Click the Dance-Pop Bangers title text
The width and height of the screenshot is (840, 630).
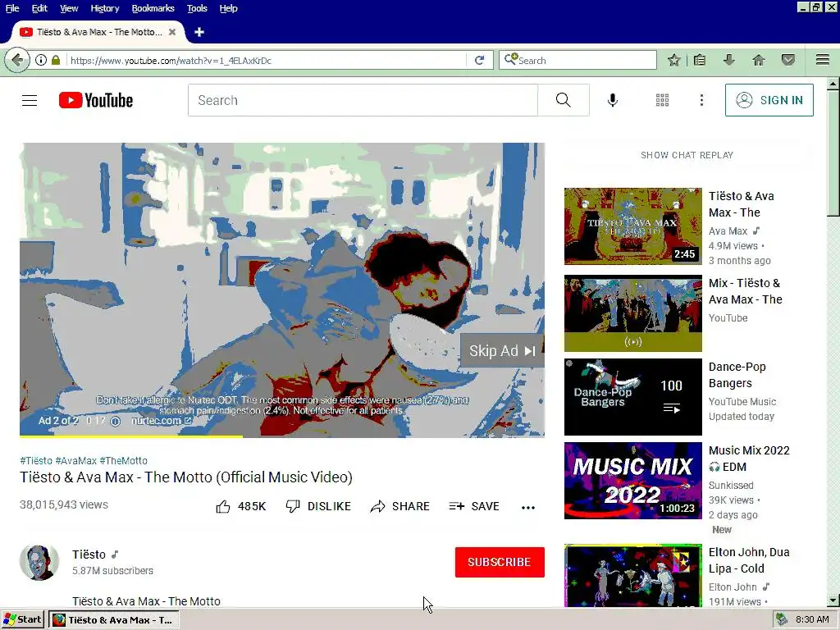(x=737, y=375)
